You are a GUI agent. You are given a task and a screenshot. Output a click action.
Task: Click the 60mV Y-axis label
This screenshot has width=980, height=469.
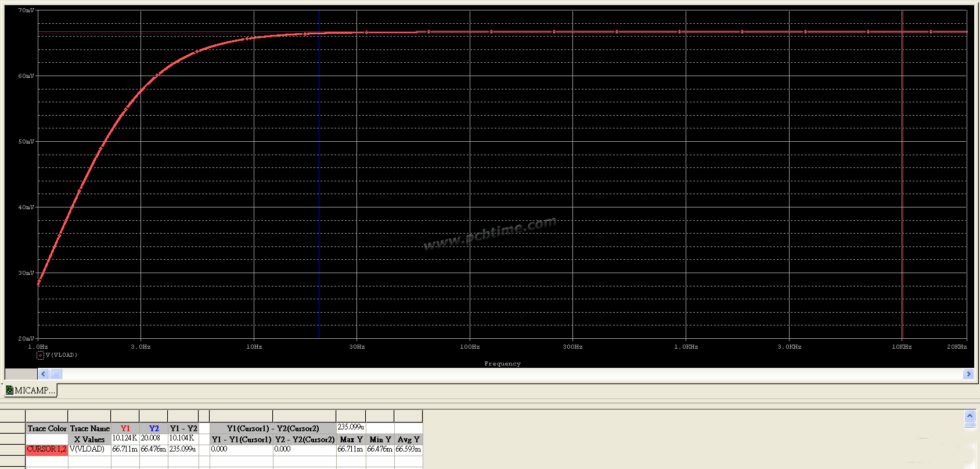click(26, 76)
